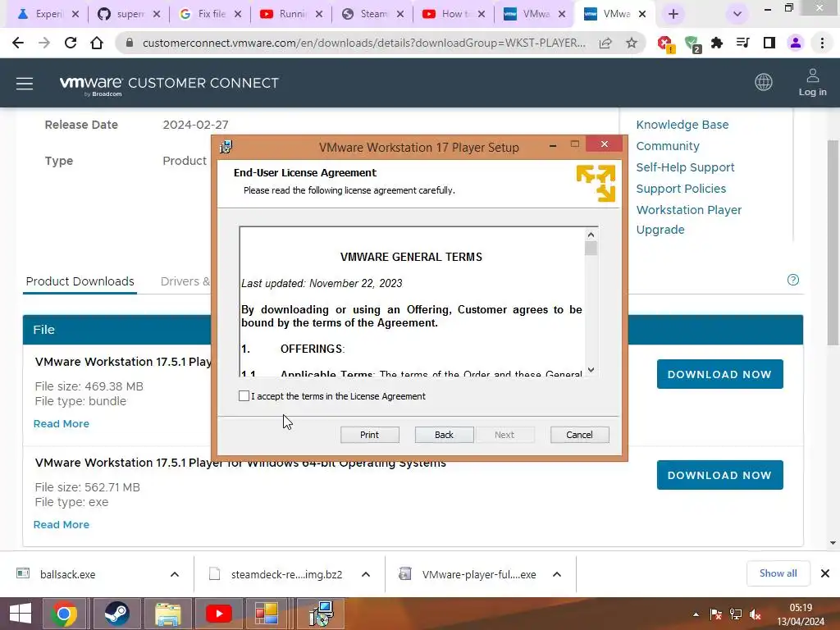Open media control playlist icon

[x=743, y=43]
